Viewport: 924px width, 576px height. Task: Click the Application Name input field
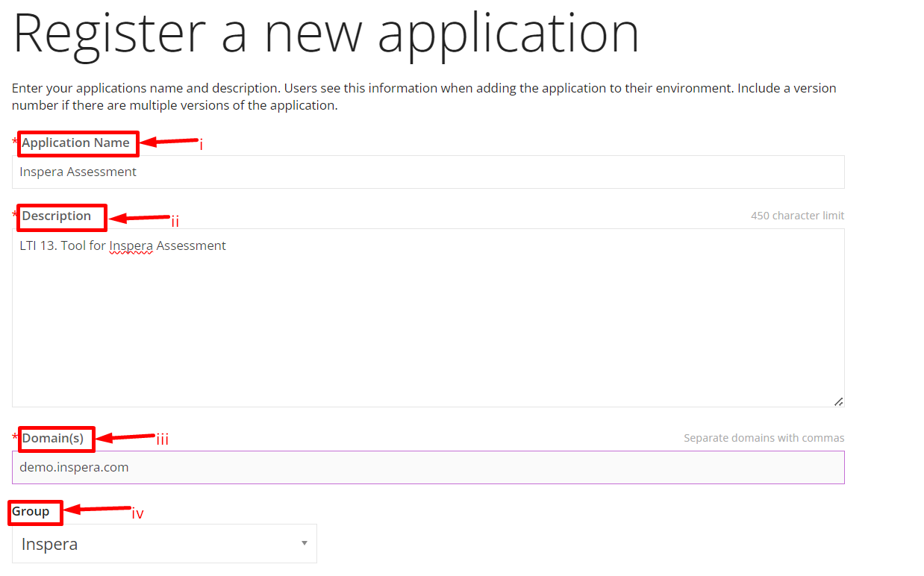pyautogui.click(x=428, y=172)
